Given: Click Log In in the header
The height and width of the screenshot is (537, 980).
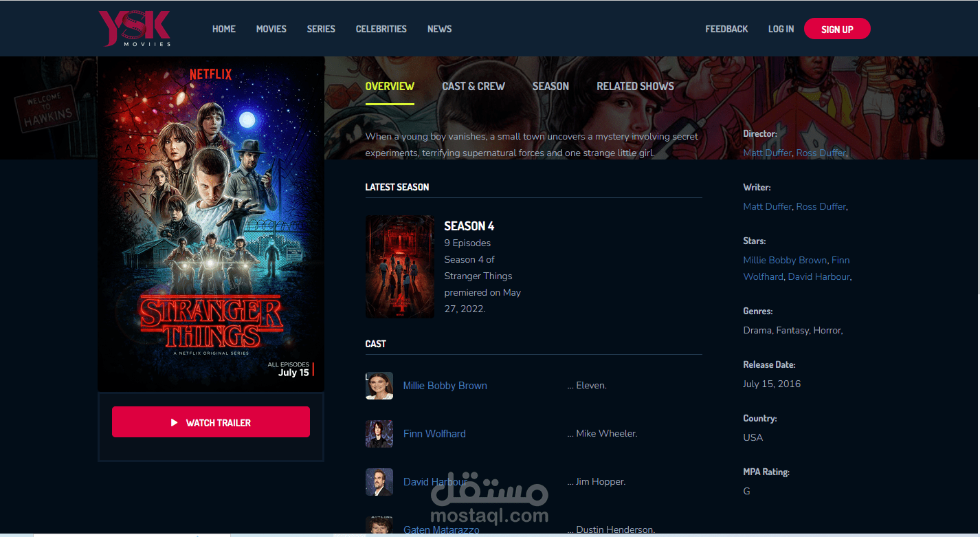Looking at the screenshot, I should click(781, 29).
